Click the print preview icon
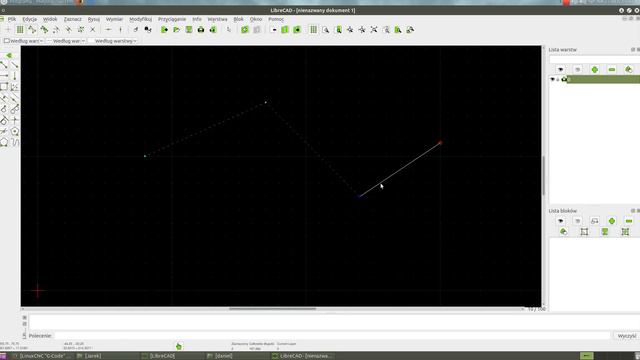The width and height of the screenshot is (640, 360). coord(213,30)
